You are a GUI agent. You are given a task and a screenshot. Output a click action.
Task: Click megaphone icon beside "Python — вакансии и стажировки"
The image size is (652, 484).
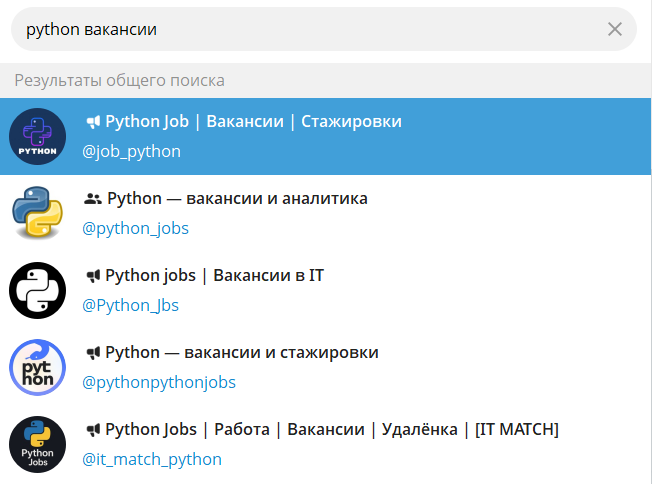[93, 353]
